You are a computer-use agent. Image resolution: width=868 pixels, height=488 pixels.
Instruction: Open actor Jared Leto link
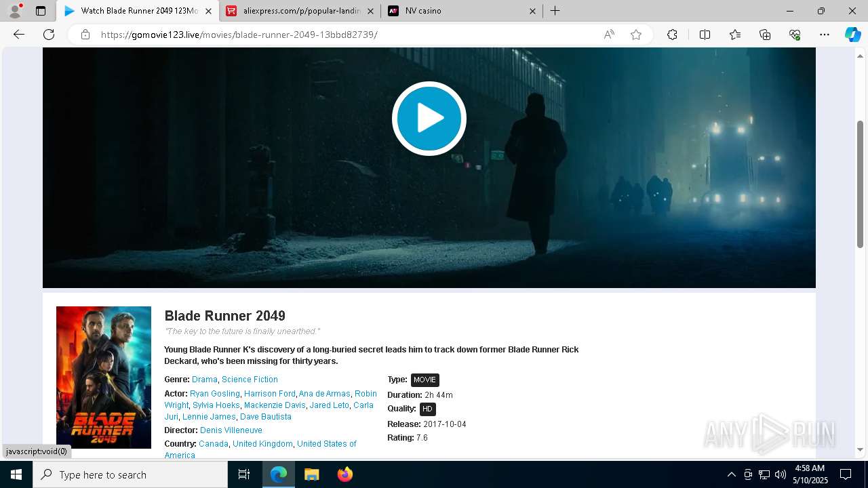[x=330, y=405]
